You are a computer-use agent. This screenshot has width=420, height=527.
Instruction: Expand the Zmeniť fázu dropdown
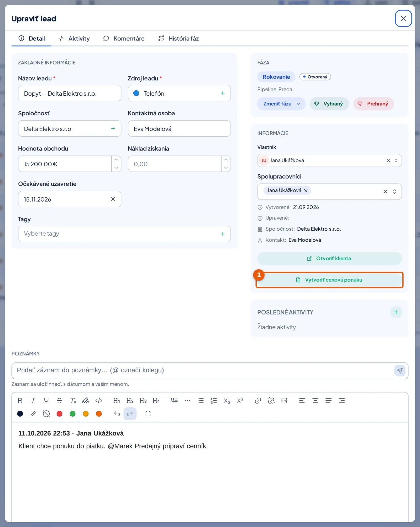click(281, 104)
